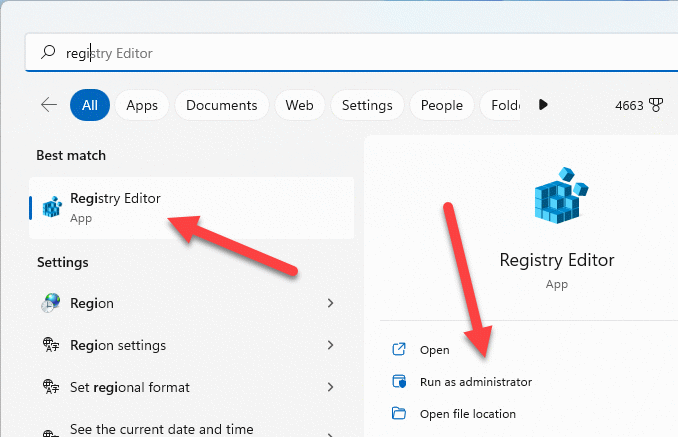Expand the Region settings chevron
This screenshot has height=437, width=678.
click(330, 345)
